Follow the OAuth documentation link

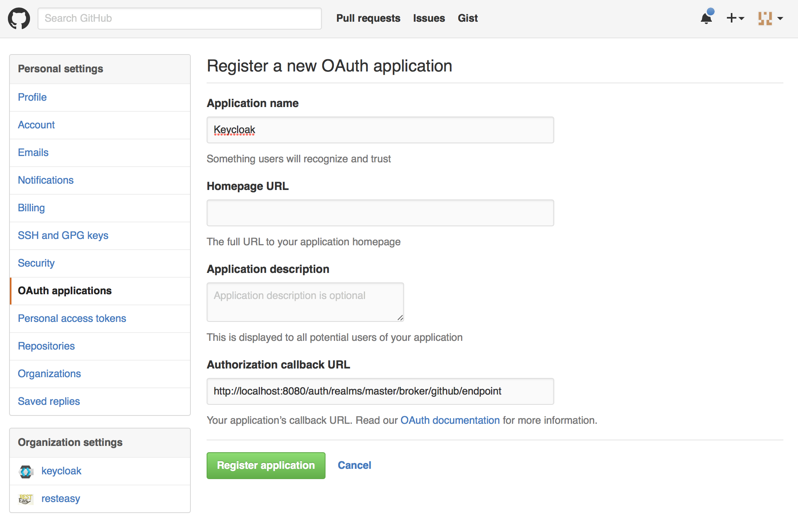[450, 420]
